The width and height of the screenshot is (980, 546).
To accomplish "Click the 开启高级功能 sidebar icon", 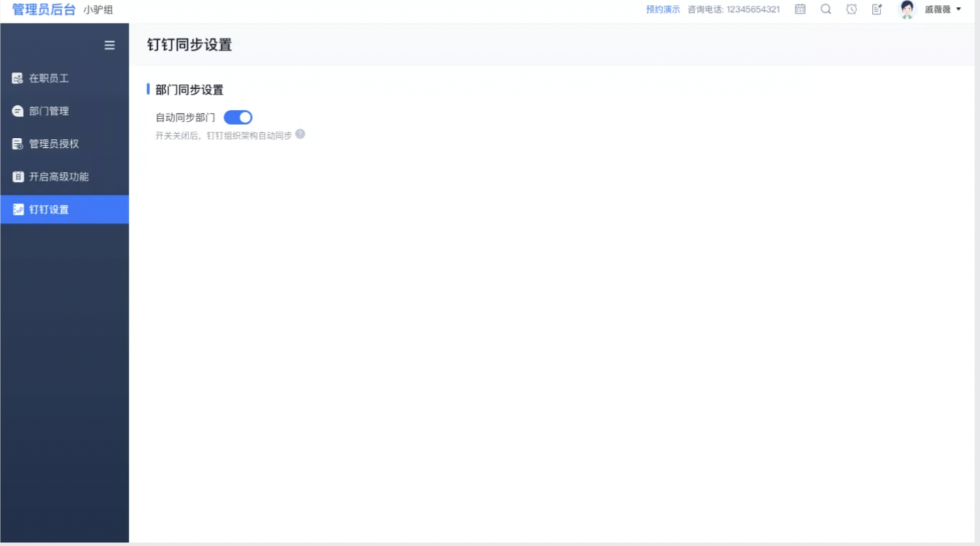I will tap(18, 176).
